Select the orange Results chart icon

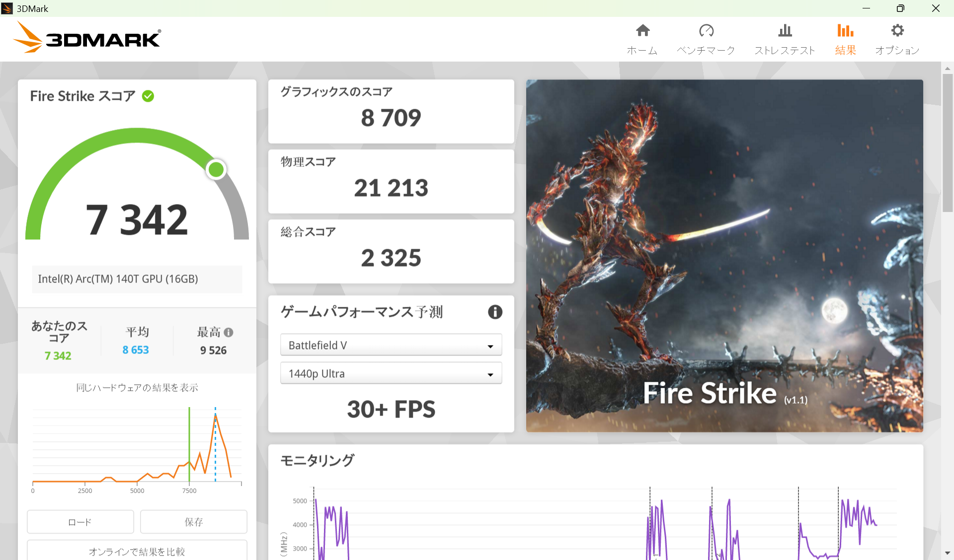click(x=845, y=31)
